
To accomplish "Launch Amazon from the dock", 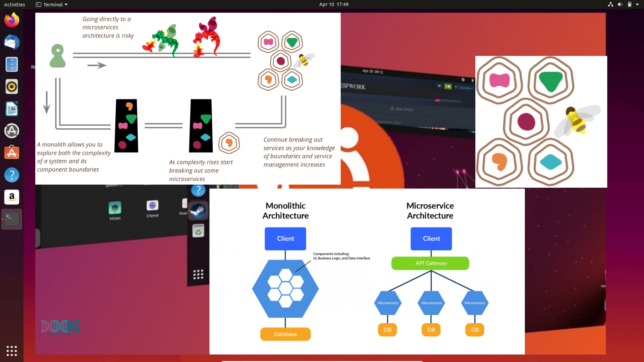I will [x=12, y=197].
